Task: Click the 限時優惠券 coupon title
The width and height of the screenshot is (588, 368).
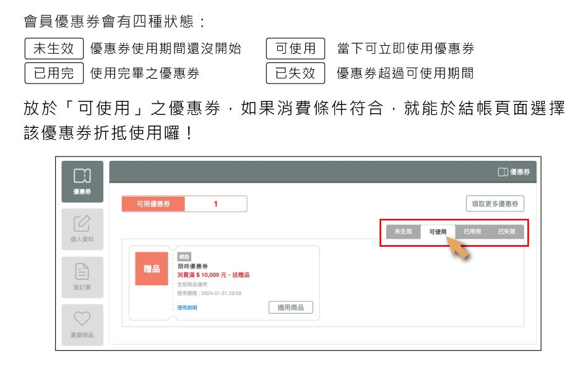Action: tap(192, 266)
